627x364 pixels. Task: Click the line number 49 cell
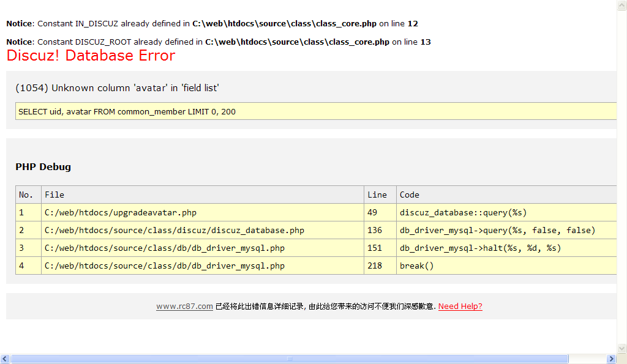pos(380,212)
